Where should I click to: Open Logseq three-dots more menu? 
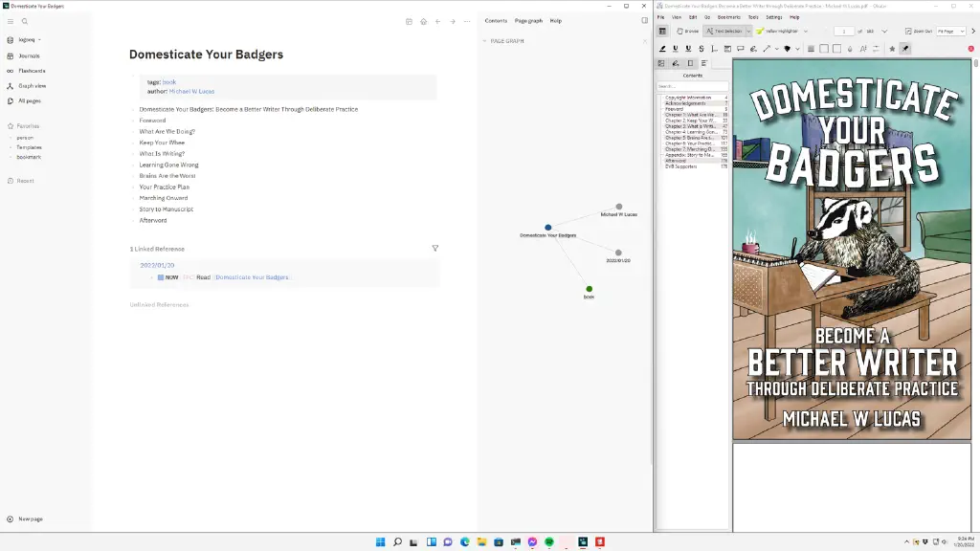467,21
